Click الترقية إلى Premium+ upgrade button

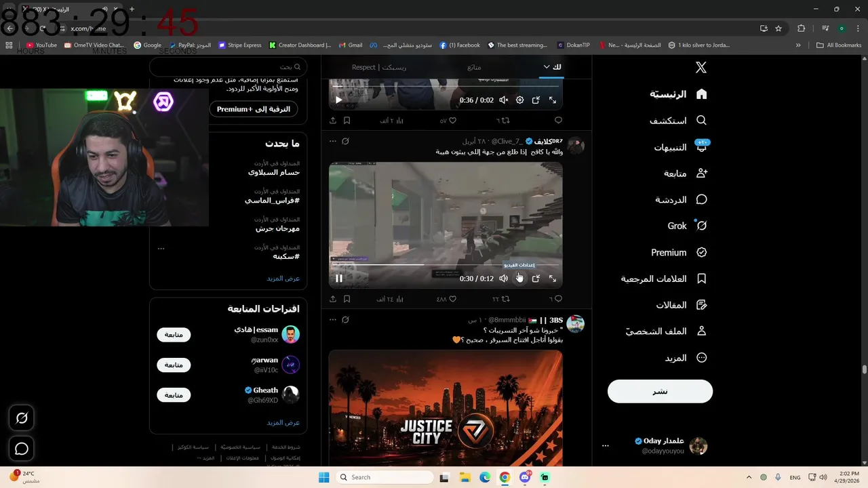click(254, 108)
